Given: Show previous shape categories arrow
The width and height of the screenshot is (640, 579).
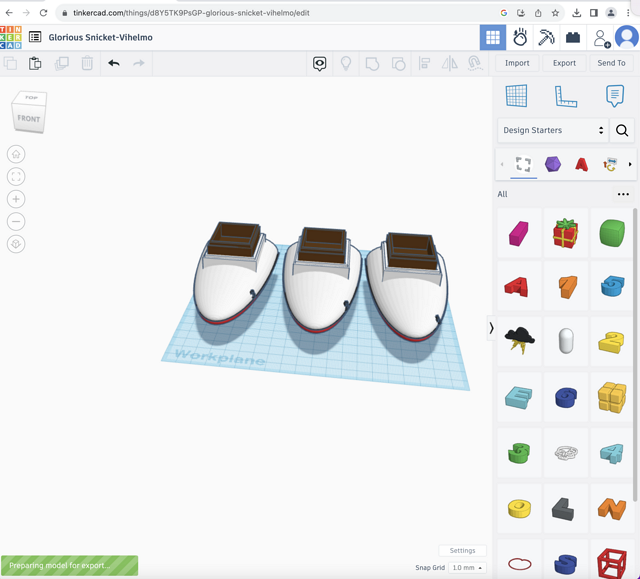Looking at the screenshot, I should (502, 164).
